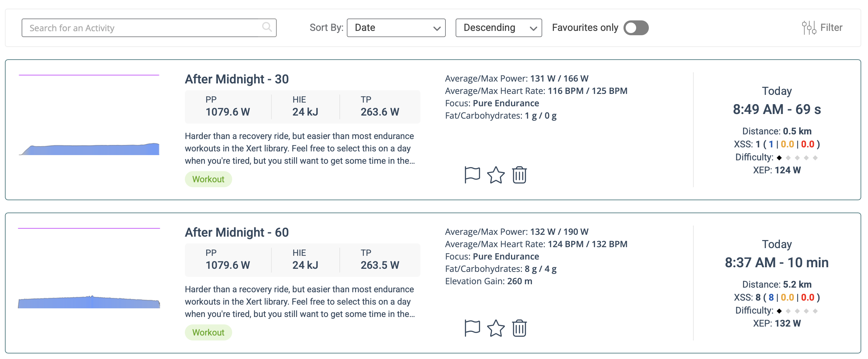Star After Midnight - 30 as favourite
The height and width of the screenshot is (359, 868).
click(496, 175)
